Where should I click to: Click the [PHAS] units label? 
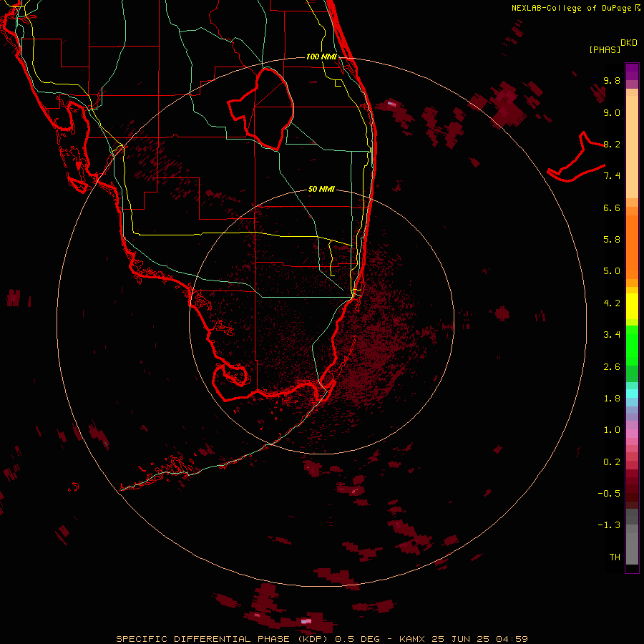point(605,50)
